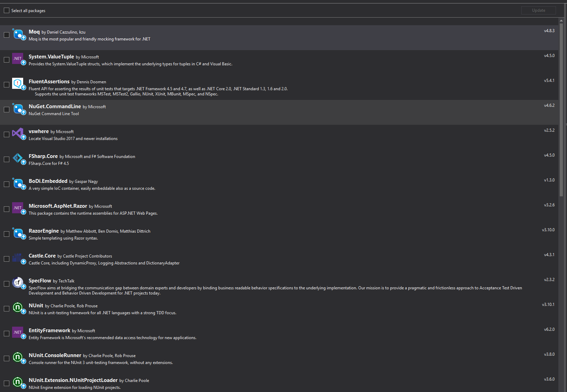The width and height of the screenshot is (567, 392).
Task: Select the Microsoft.AspNet.Razor package title
Action: pyautogui.click(x=58, y=206)
